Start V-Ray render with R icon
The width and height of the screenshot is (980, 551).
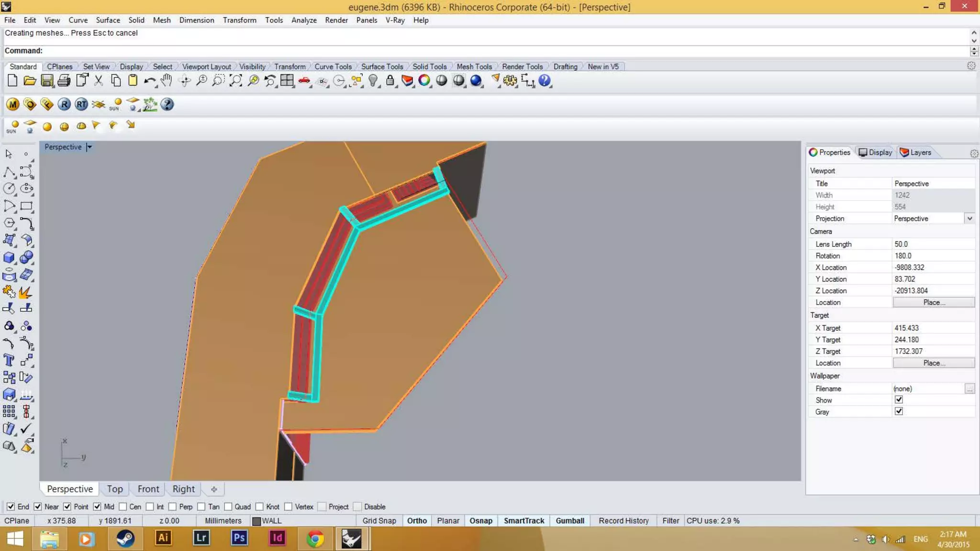[x=64, y=104]
